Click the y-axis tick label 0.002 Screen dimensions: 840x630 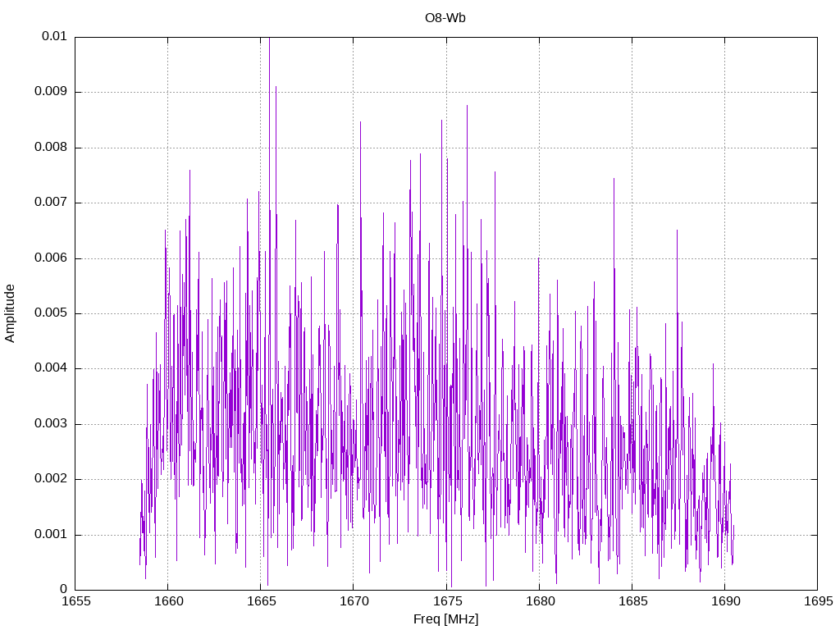click(51, 479)
